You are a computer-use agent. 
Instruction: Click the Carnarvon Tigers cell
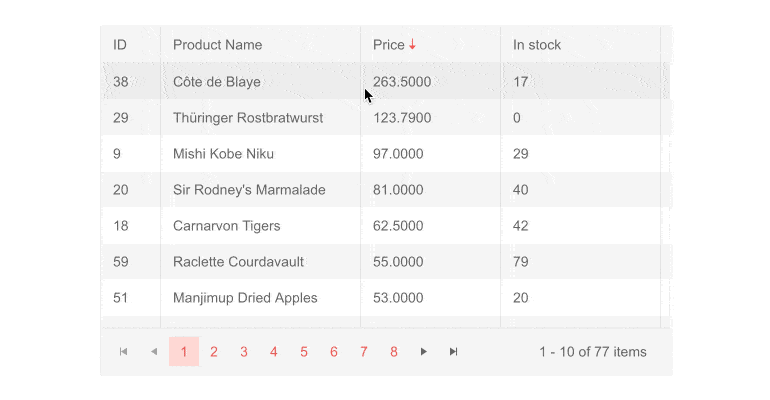(x=260, y=226)
